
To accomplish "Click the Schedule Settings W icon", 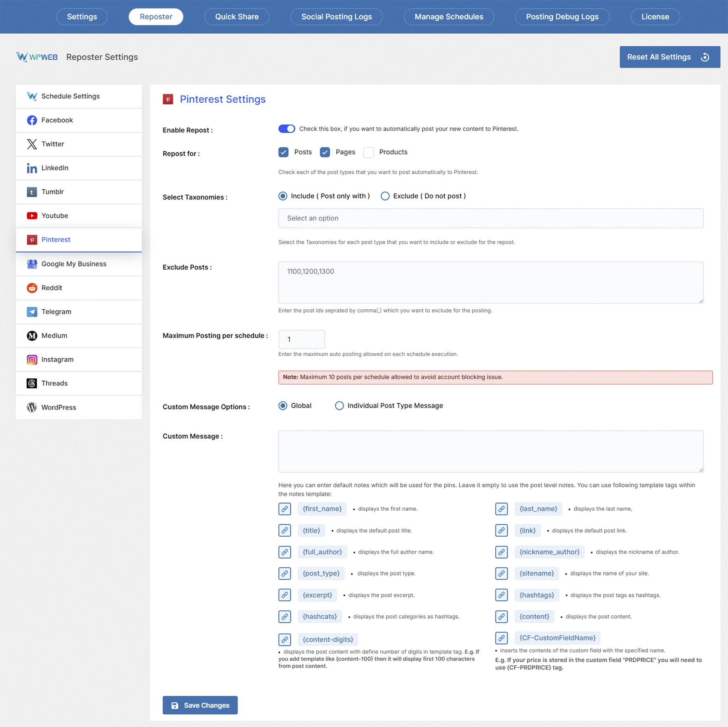I will tap(32, 96).
